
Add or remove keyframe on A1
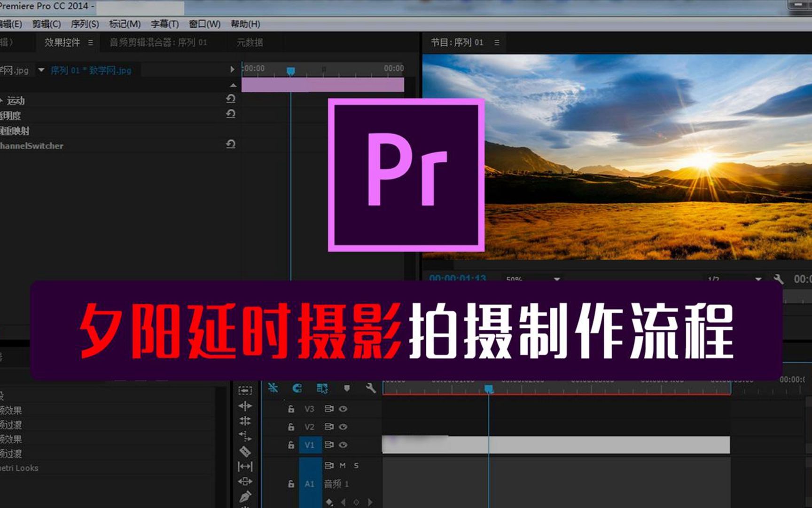[x=356, y=502]
